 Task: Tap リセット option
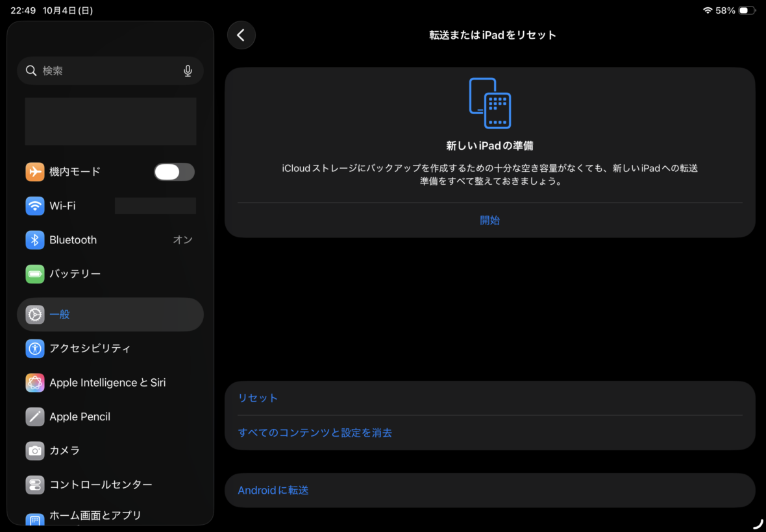[490, 398]
